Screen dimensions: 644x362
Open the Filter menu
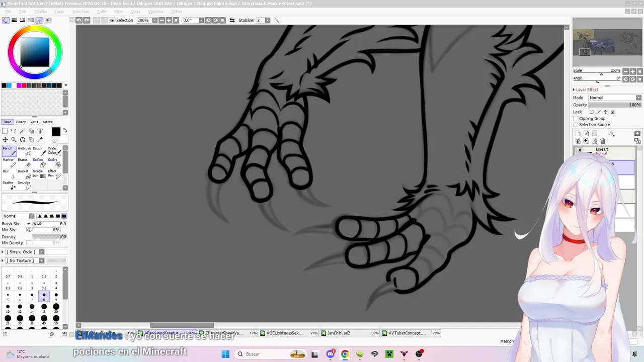(x=119, y=12)
